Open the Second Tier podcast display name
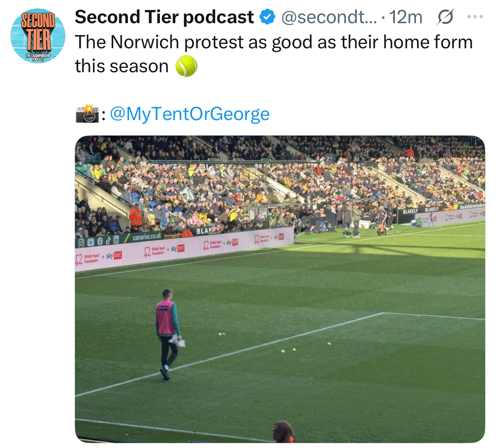The image size is (496, 448). [x=165, y=17]
